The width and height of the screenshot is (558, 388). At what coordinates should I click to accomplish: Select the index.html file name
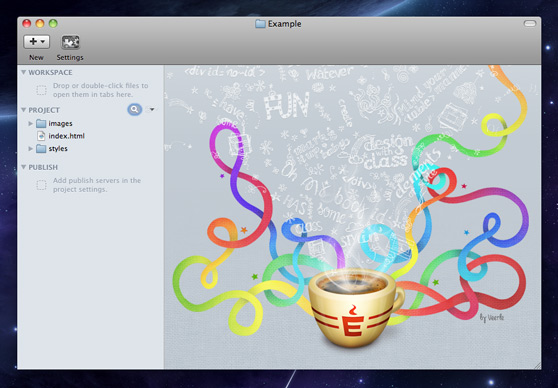pyautogui.click(x=67, y=136)
